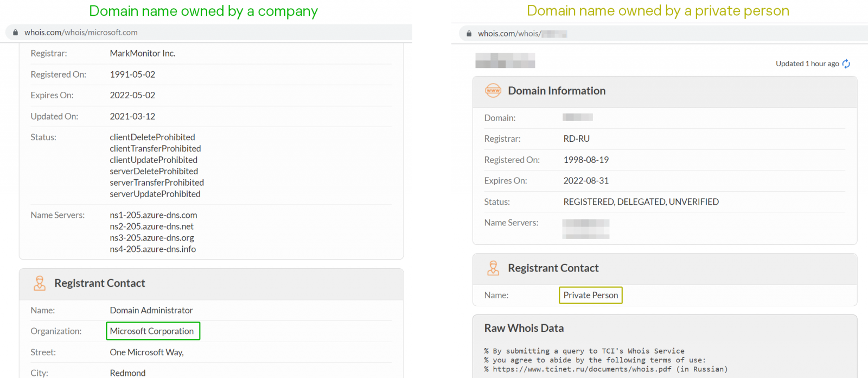The image size is (868, 378).
Task: Select the 'Microsoft Corporation' organization value
Action: 152,331
